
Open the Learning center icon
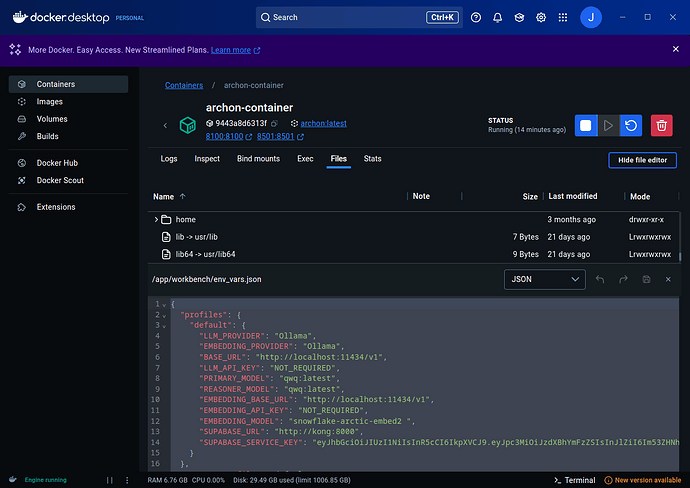coord(519,18)
